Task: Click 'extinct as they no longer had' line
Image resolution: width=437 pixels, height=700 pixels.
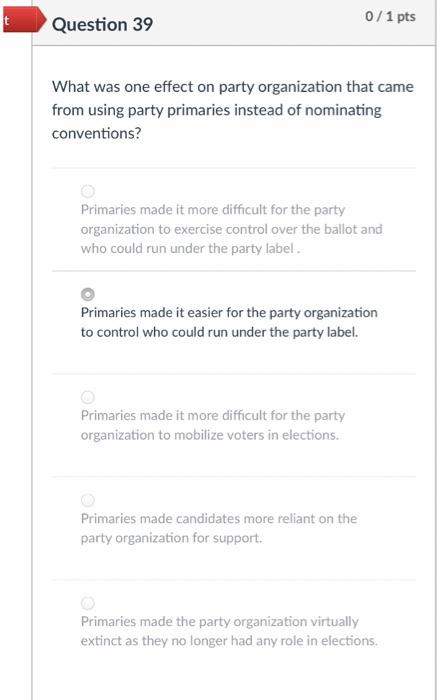Action: (229, 641)
